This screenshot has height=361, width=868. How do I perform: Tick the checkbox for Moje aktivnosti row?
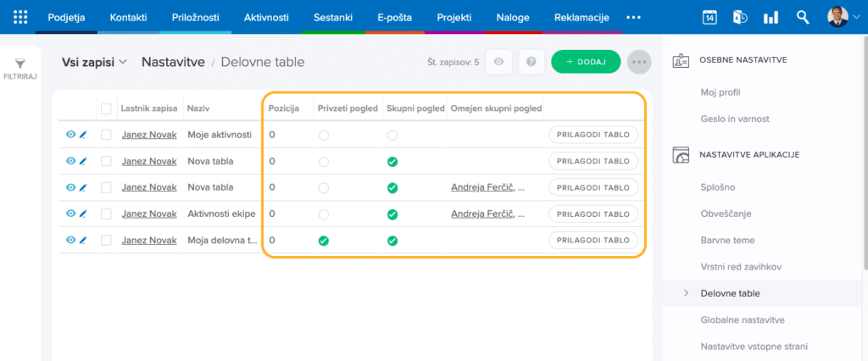pos(106,135)
